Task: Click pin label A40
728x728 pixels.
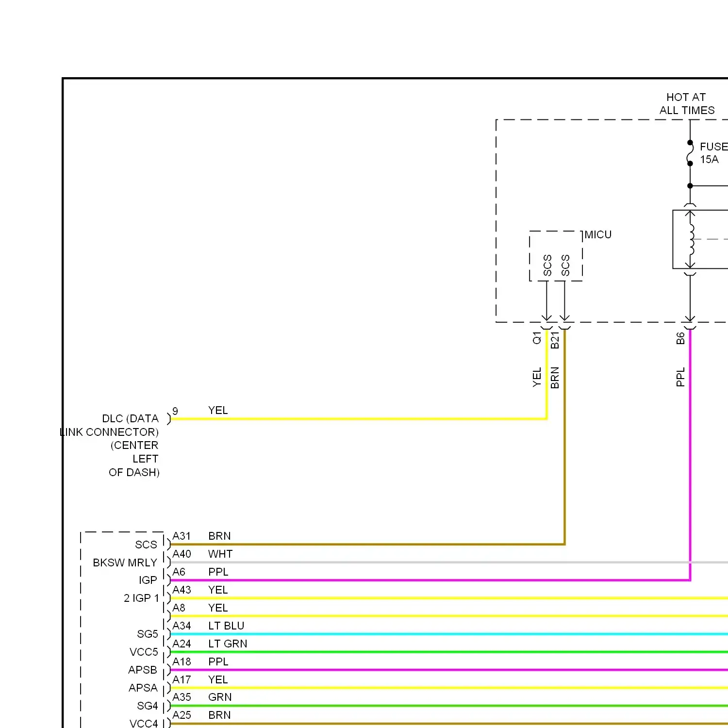Action: click(x=182, y=554)
